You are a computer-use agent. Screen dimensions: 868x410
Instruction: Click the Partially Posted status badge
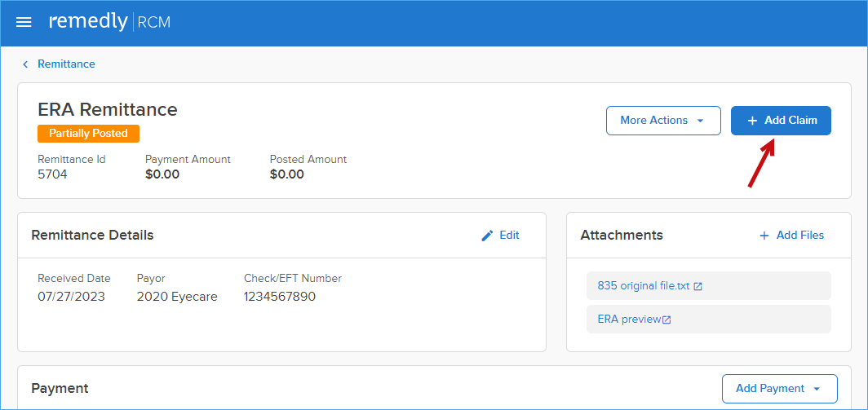(x=89, y=134)
